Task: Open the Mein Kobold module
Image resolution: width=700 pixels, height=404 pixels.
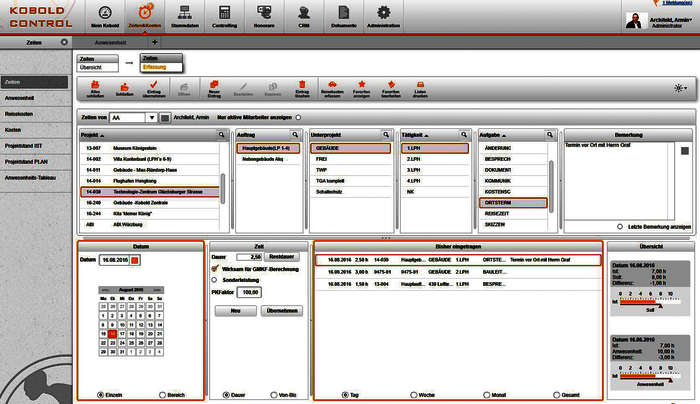Action: point(105,17)
